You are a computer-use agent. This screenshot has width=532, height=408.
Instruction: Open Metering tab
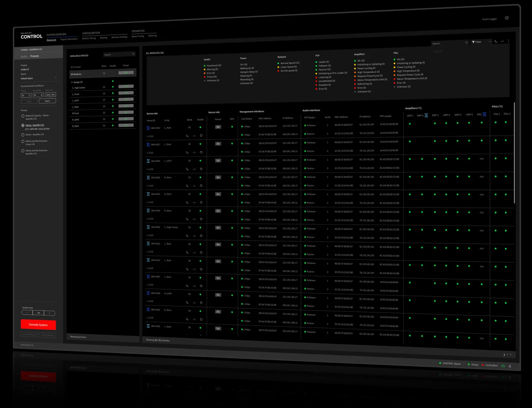(153, 35)
